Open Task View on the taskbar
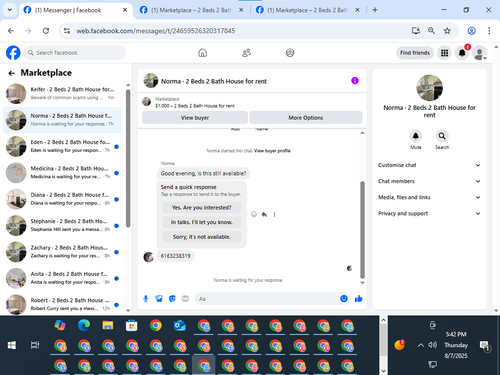Viewport: 500px width, 375px height. click(35, 345)
